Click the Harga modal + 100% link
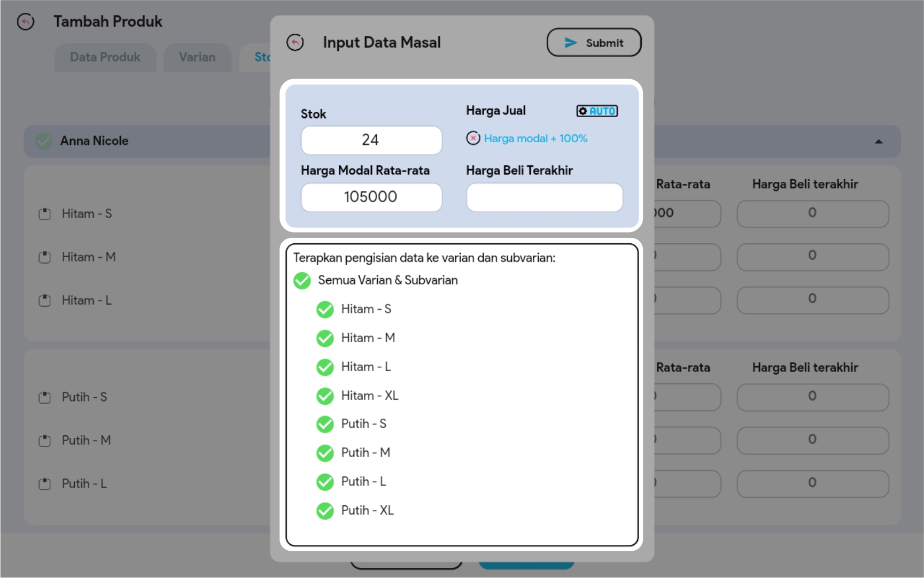The image size is (924, 578). (535, 138)
